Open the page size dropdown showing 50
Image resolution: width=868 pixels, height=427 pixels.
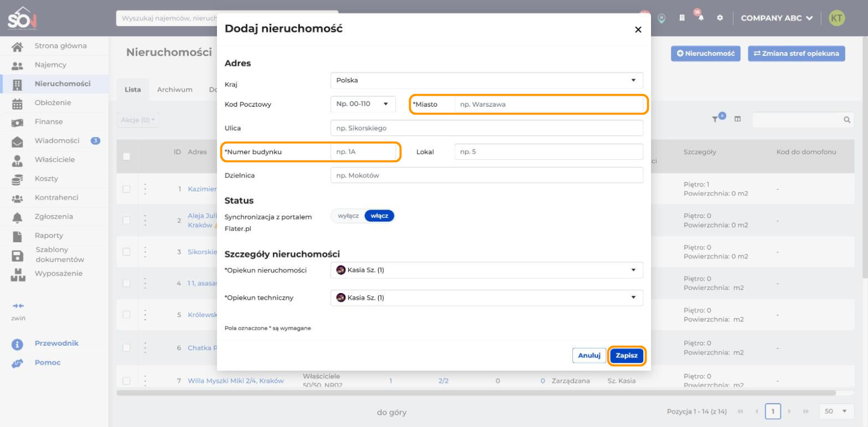pyautogui.click(x=836, y=412)
